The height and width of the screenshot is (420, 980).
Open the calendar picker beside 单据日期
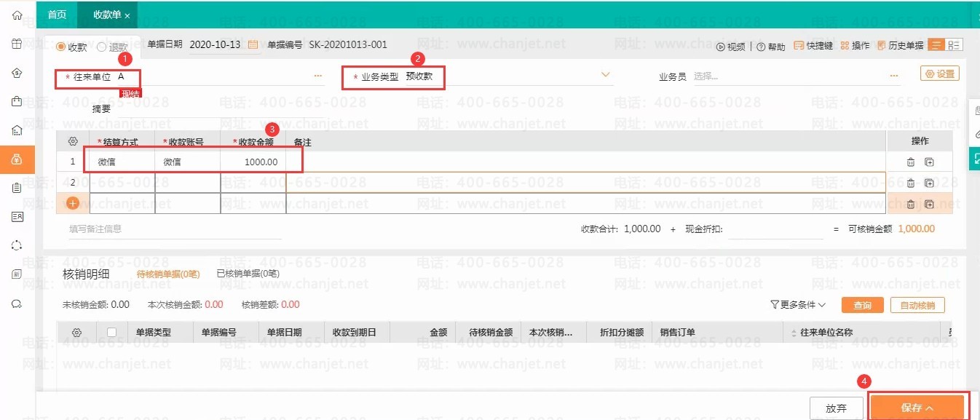click(x=253, y=45)
